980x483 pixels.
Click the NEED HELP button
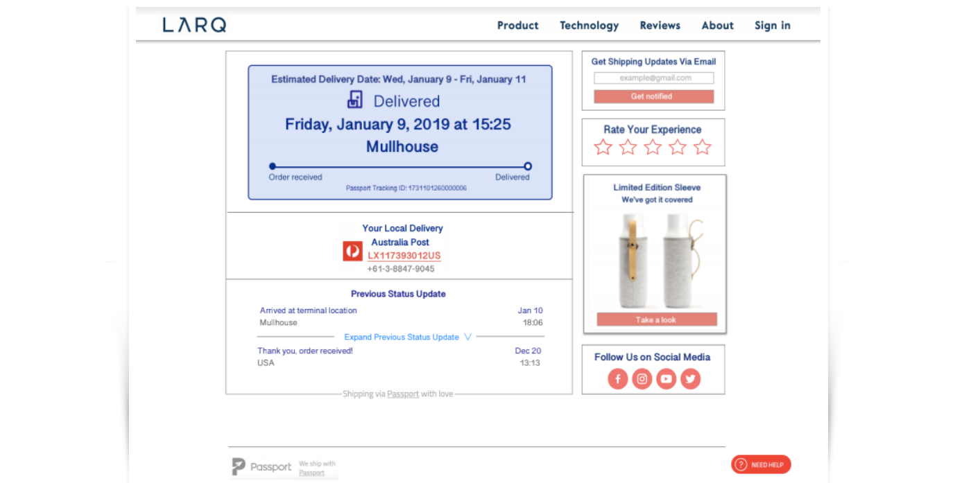click(761, 464)
